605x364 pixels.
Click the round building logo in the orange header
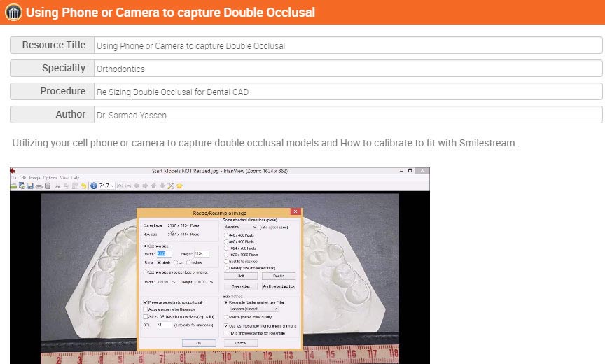(x=13, y=12)
